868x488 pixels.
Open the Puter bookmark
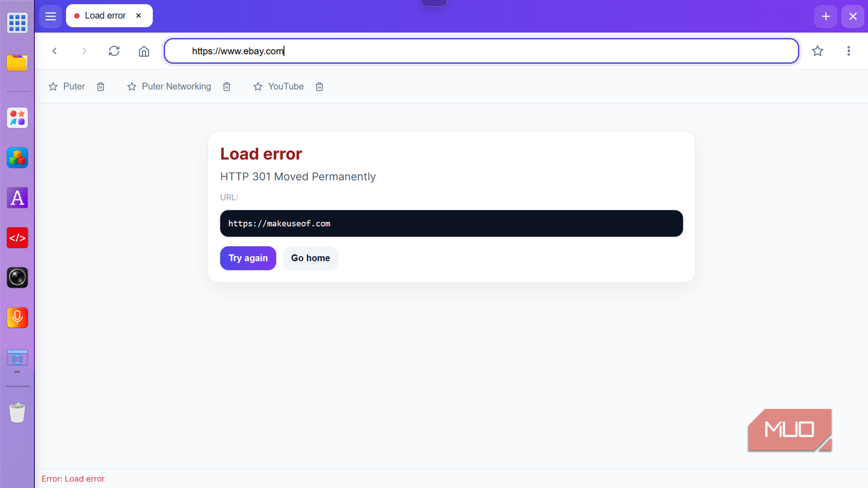[x=67, y=86]
